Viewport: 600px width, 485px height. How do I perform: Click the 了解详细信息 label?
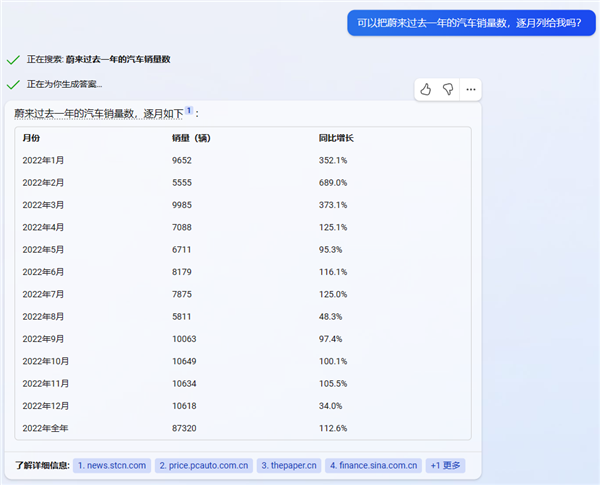(x=42, y=465)
